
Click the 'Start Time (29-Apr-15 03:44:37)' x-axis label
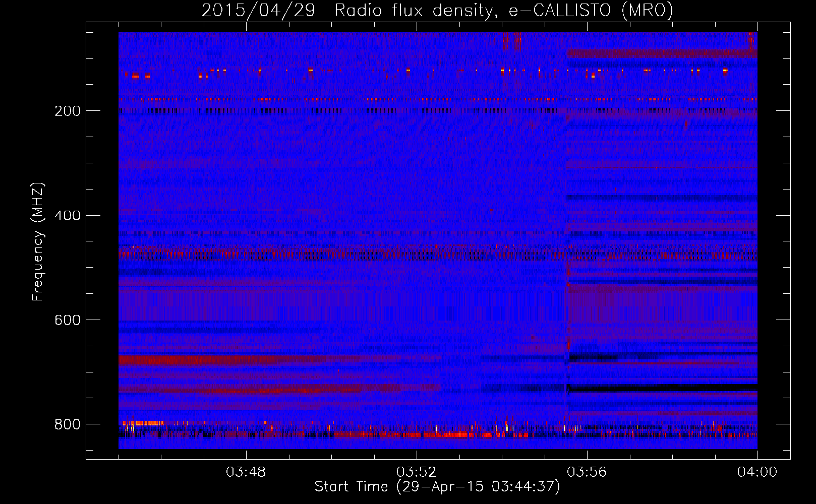click(x=437, y=487)
